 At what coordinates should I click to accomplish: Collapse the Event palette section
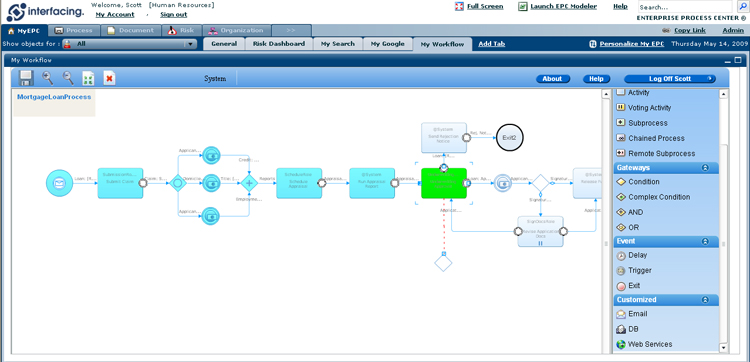point(705,241)
